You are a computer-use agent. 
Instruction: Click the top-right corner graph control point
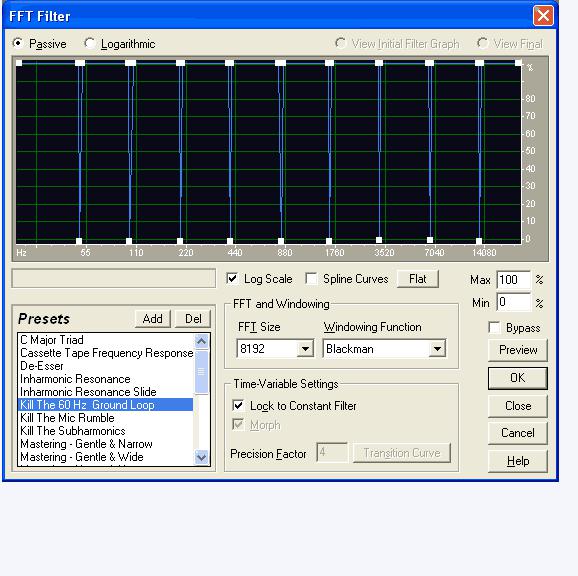pos(518,63)
